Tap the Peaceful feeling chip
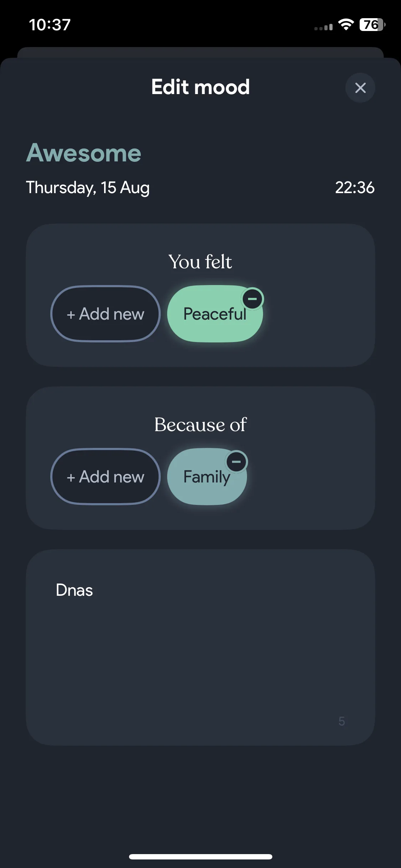 [215, 314]
